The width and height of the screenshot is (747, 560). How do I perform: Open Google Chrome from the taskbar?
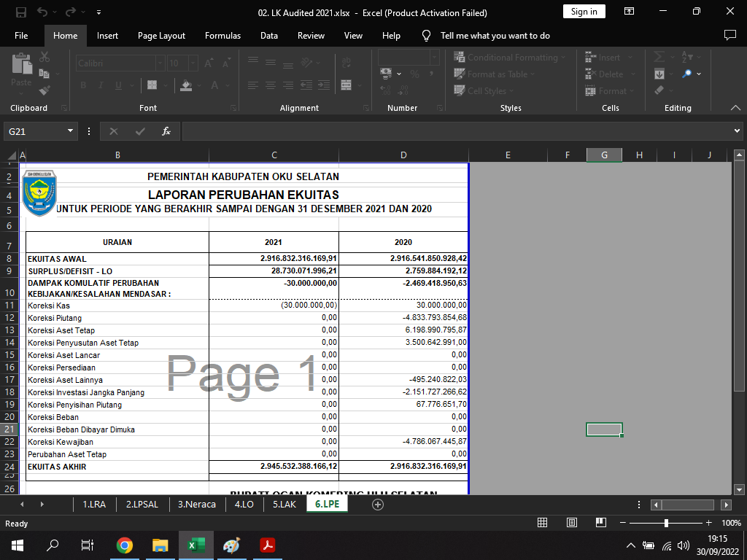[x=125, y=545]
